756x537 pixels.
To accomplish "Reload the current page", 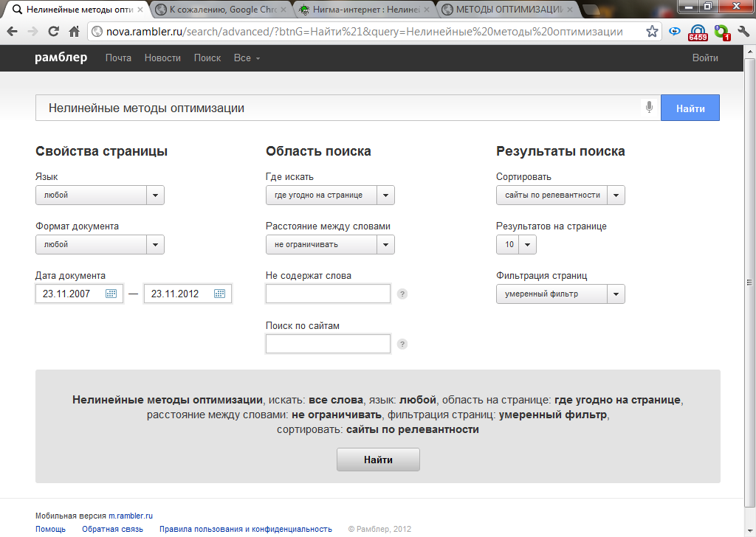I will click(53, 31).
